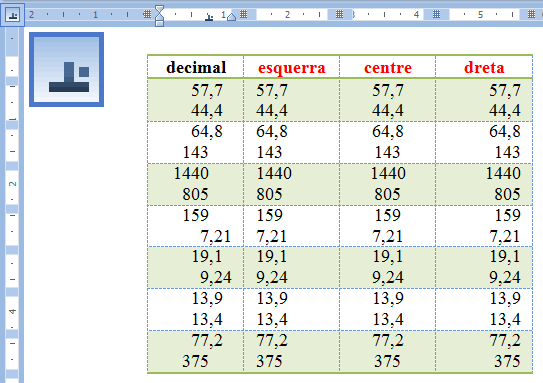This screenshot has height=383, width=543.
Task: Click '13,4' in the esquerra column
Action: [272, 319]
